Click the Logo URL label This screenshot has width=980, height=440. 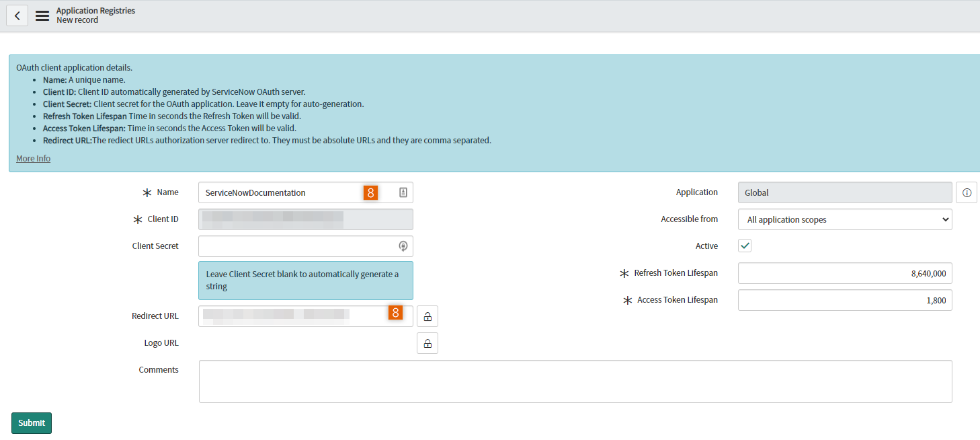coord(161,343)
